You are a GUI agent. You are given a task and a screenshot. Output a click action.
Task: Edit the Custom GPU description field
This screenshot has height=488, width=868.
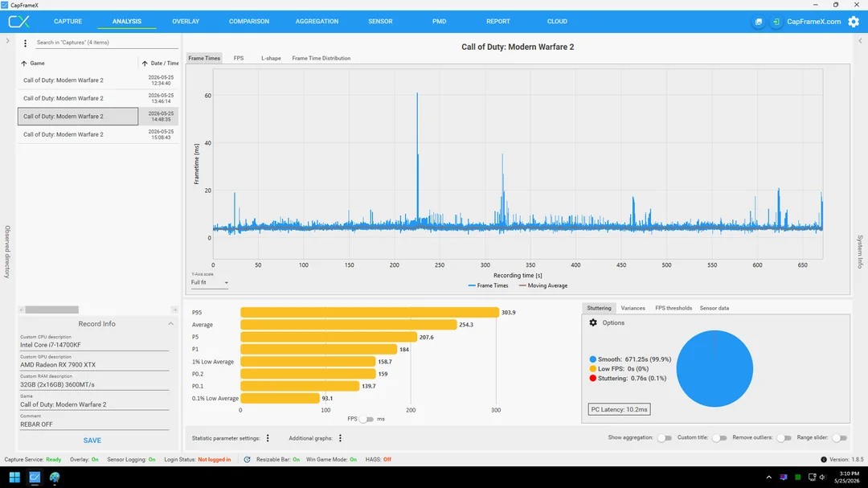[x=94, y=364]
